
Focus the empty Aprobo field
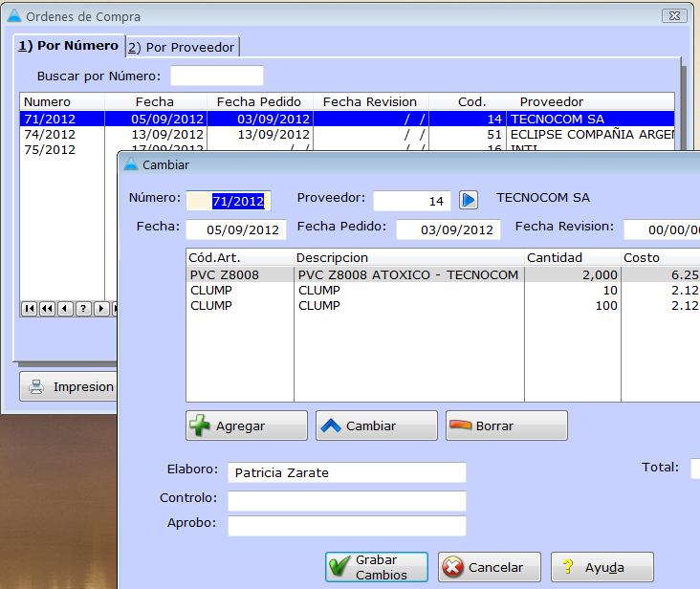pos(347,526)
